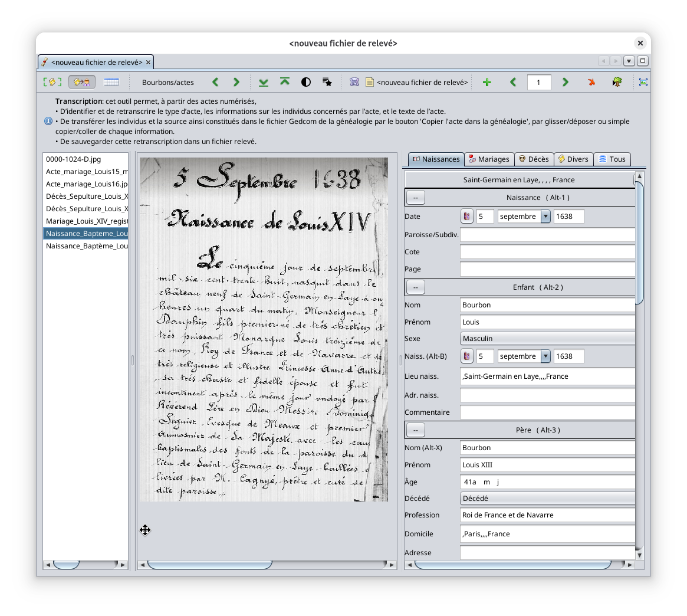
Task: Click the Date year field showing 1638
Action: click(x=568, y=216)
